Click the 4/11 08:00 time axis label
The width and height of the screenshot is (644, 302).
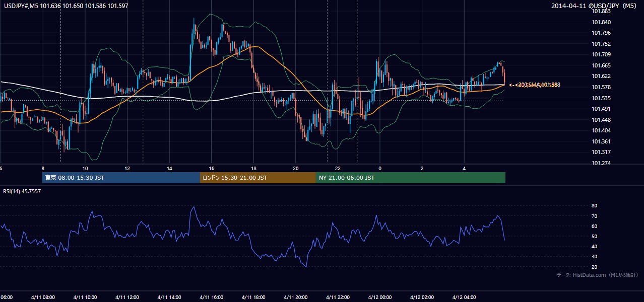pos(43,297)
